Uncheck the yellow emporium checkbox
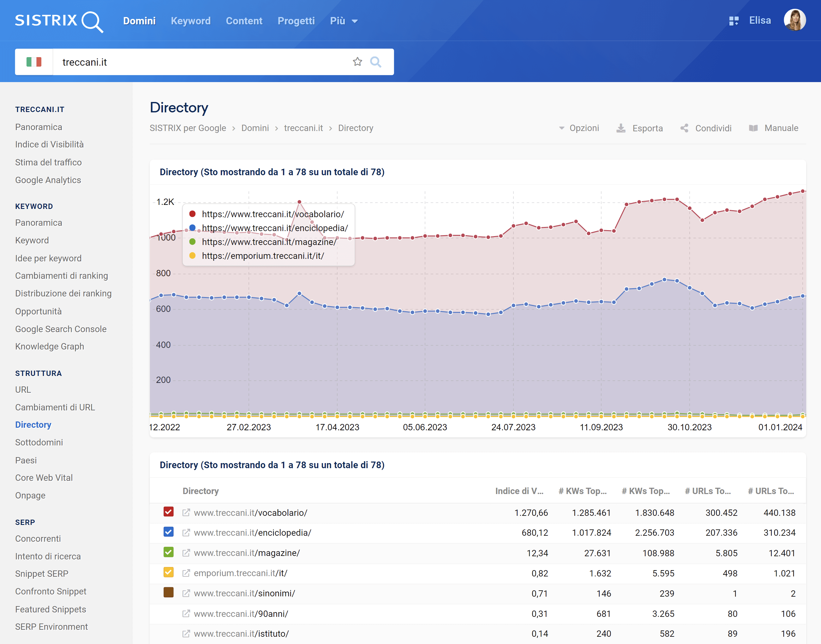Screen dimensions: 821x644 [169, 572]
